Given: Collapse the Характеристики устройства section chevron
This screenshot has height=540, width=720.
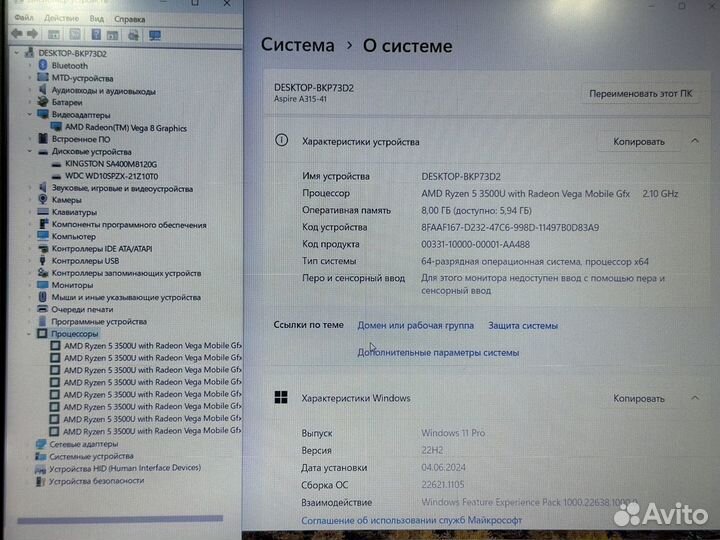Looking at the screenshot, I should (695, 141).
